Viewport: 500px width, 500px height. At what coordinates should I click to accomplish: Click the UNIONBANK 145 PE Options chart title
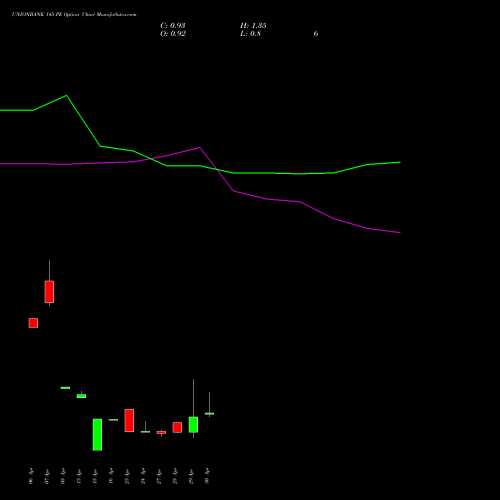[x=74, y=15]
